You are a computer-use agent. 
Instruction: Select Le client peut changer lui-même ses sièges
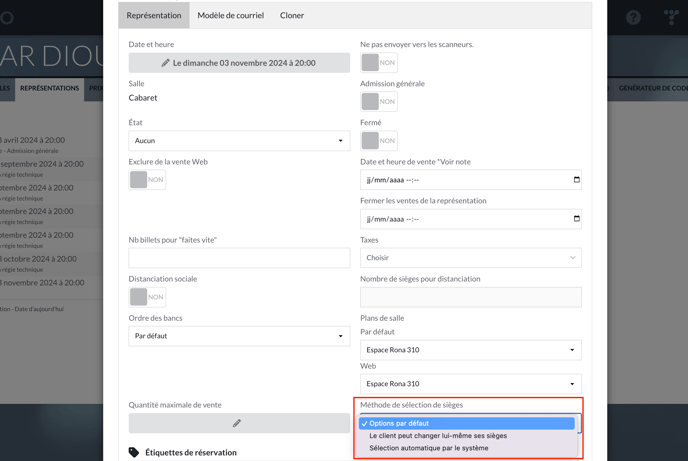[438, 436]
